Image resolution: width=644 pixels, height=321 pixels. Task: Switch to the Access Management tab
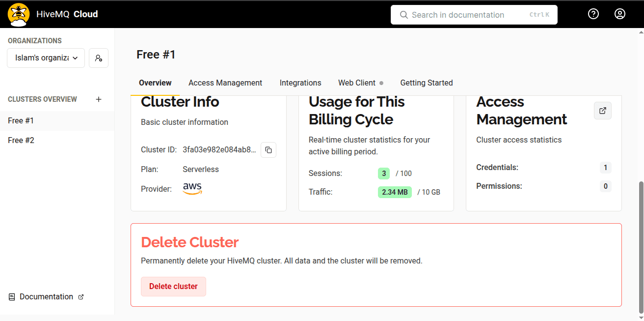coord(225,83)
